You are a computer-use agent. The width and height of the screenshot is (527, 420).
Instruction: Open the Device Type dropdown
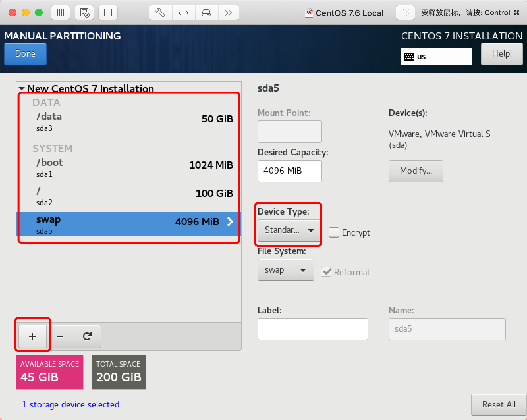click(289, 230)
